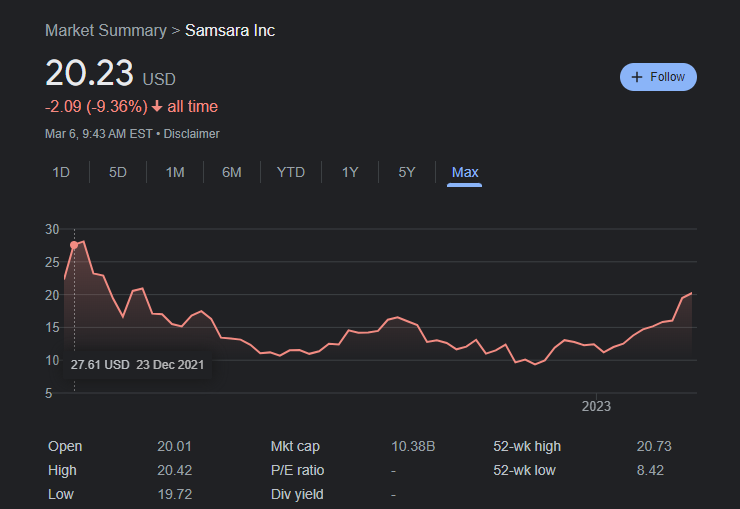Click the Low value 19.72

[175, 494]
